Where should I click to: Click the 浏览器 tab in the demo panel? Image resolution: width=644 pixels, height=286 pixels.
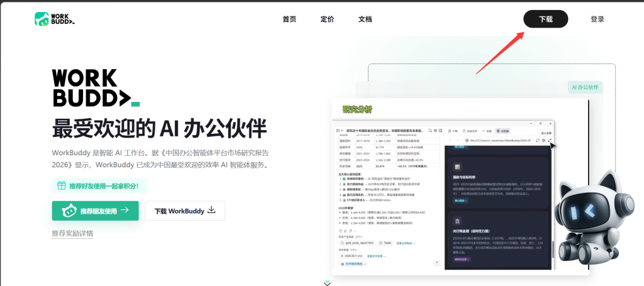[502, 131]
